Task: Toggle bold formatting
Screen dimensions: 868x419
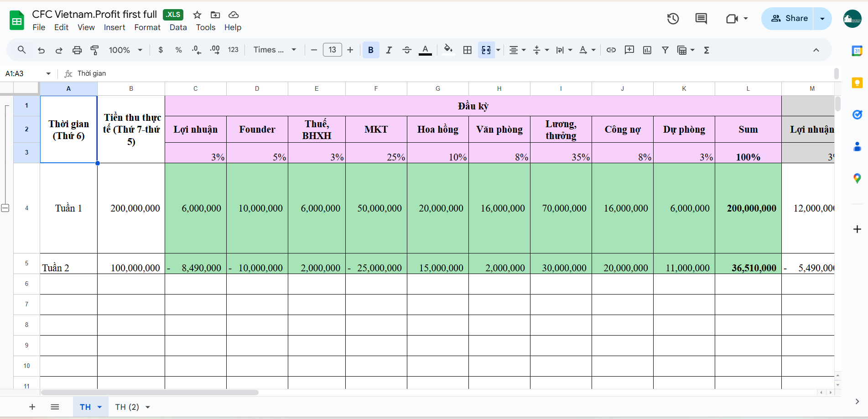Action: click(371, 50)
